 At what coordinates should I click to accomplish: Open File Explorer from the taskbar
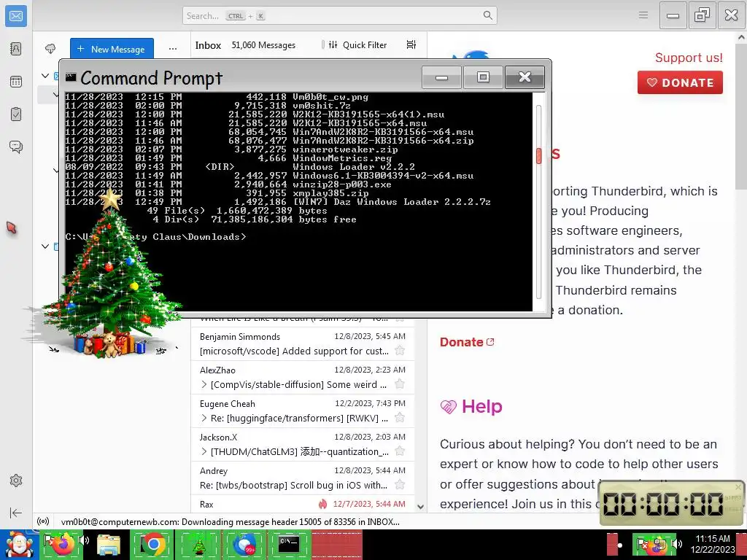point(109,545)
